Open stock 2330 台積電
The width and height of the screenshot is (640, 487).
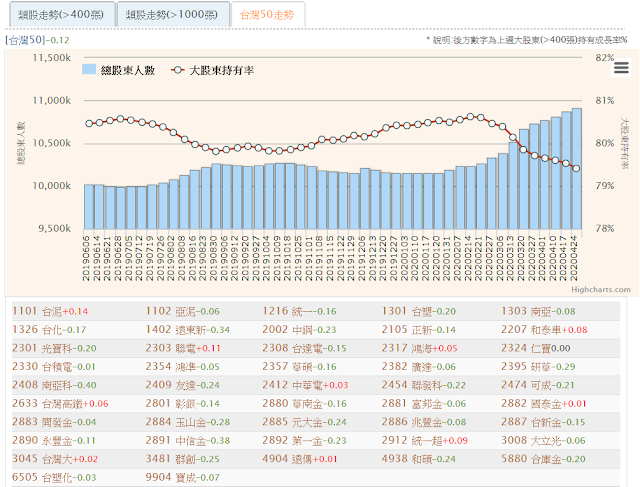click(x=42, y=367)
